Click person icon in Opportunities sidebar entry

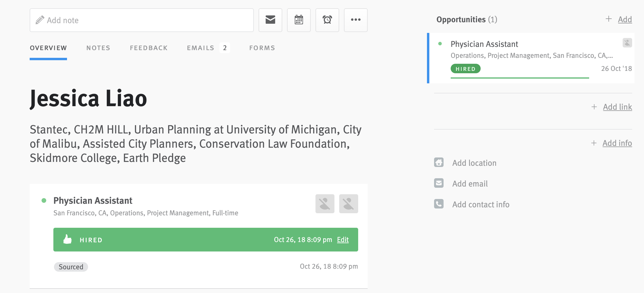pos(627,43)
